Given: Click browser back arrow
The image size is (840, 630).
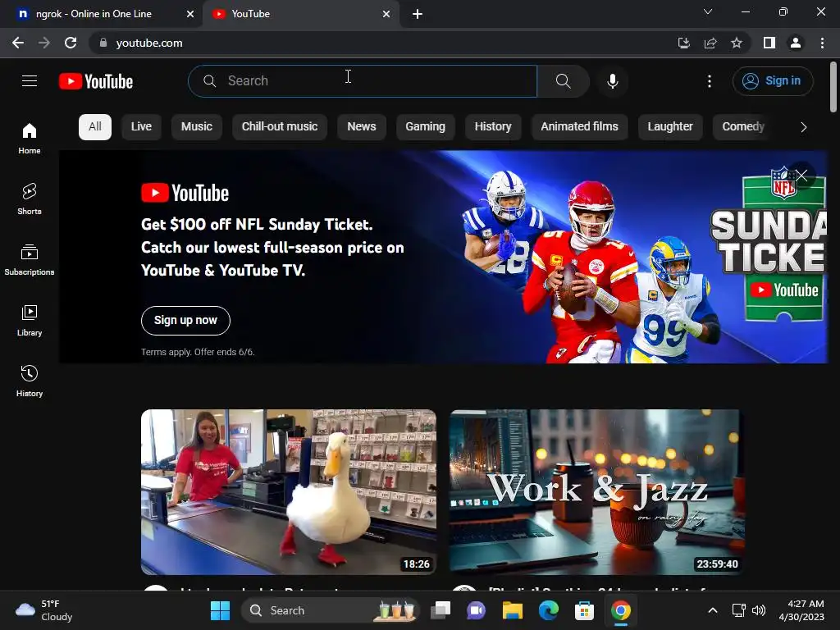Looking at the screenshot, I should (18, 43).
